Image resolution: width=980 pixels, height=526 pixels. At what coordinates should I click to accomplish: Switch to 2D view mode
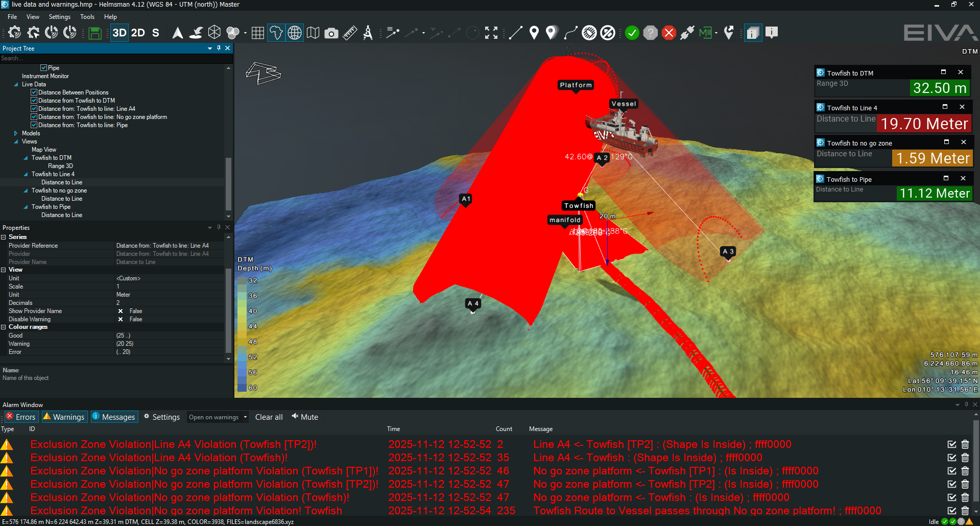[138, 33]
